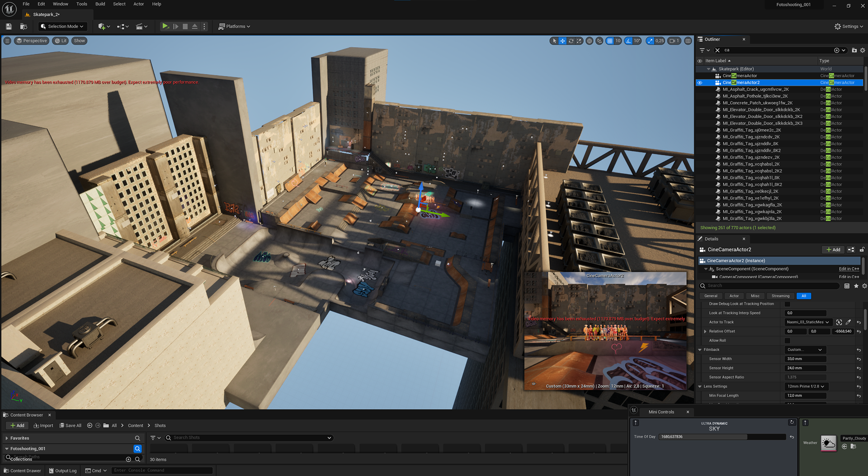Toggle world/local coordinate space globe icon
This screenshot has height=476, width=868.
tap(590, 41)
